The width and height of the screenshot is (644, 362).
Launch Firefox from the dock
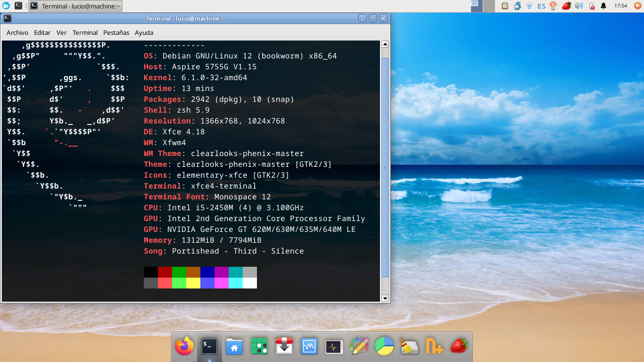(x=184, y=346)
